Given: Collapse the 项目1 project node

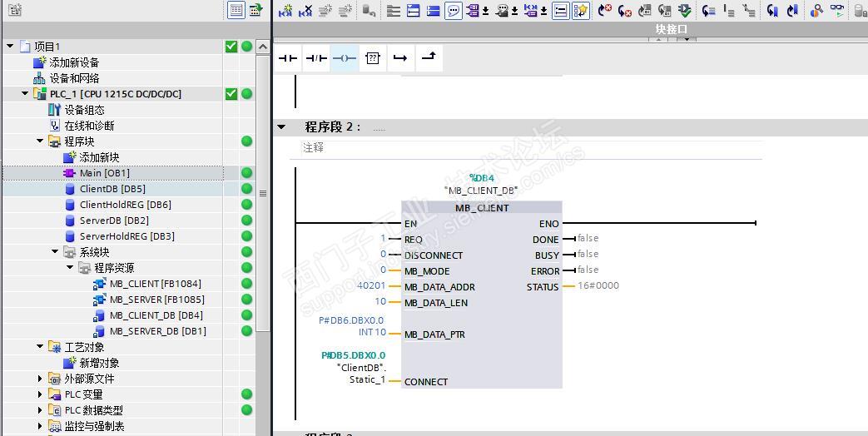Looking at the screenshot, I should pyautogui.click(x=10, y=47).
